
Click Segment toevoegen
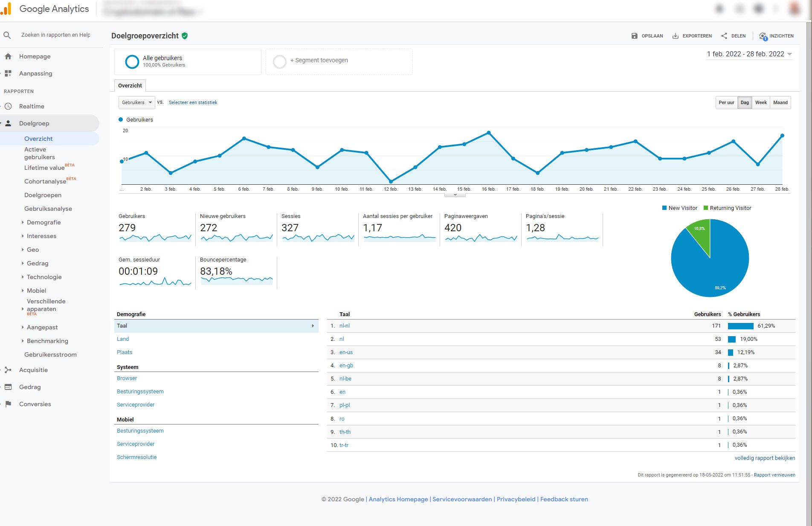[319, 60]
